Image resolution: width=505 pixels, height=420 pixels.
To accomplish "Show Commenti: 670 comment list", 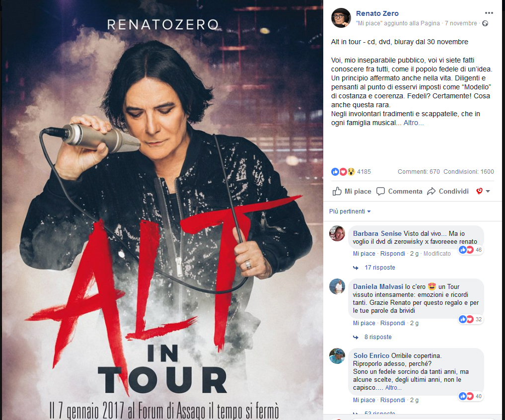I will coord(419,172).
